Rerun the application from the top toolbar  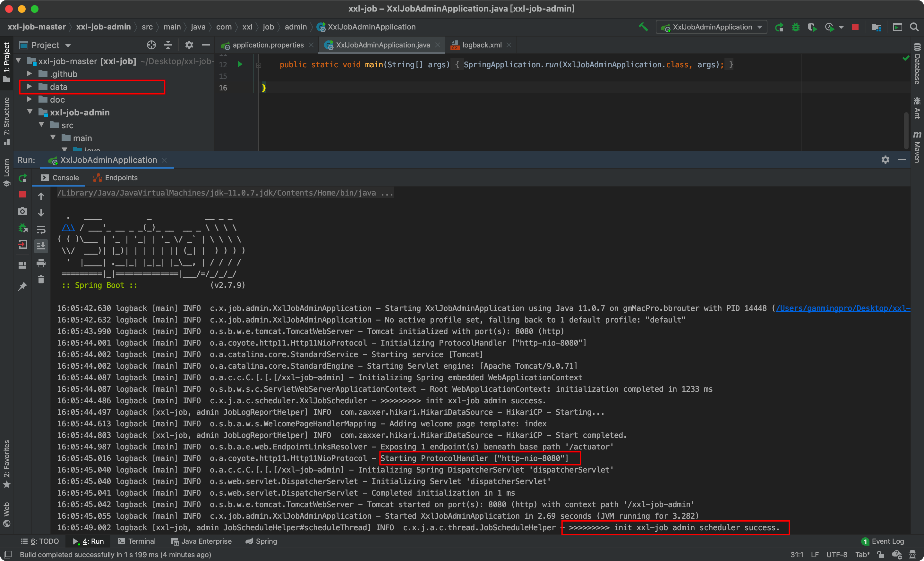tap(779, 27)
